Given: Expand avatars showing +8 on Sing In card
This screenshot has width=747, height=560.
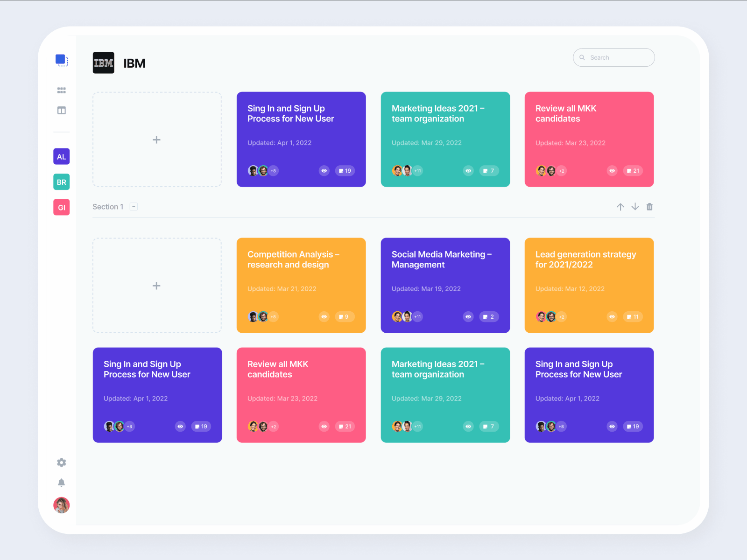Looking at the screenshot, I should coord(273,171).
